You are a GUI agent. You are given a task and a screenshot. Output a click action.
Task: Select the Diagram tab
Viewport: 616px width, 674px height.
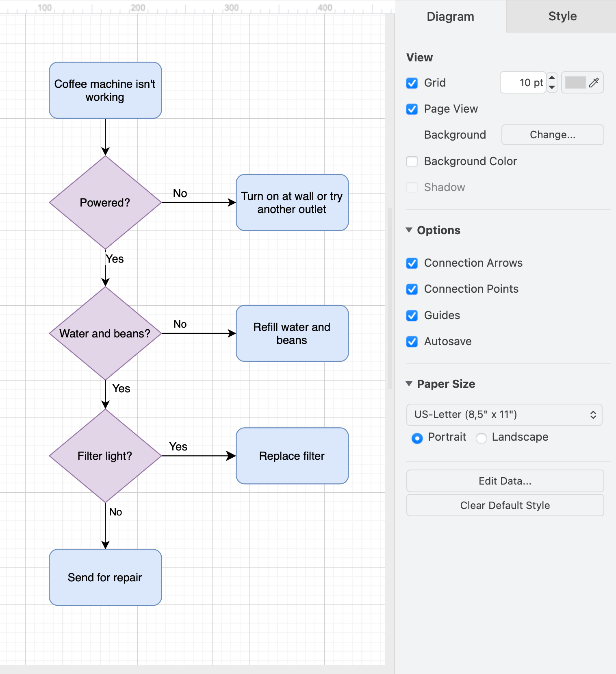pyautogui.click(x=450, y=16)
